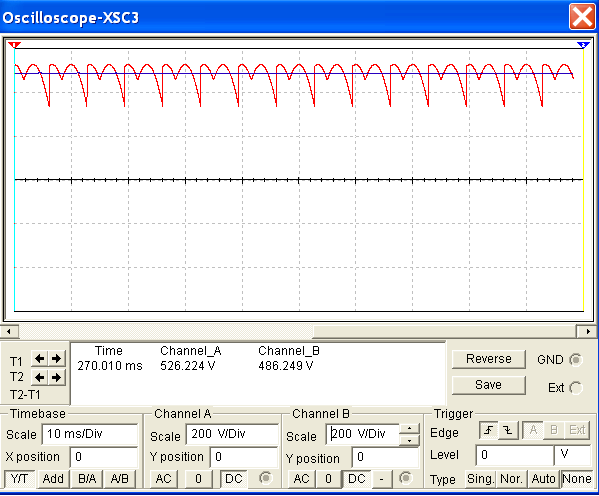
Task: Move cursor T1 left with arrow
Action: pyautogui.click(x=39, y=358)
